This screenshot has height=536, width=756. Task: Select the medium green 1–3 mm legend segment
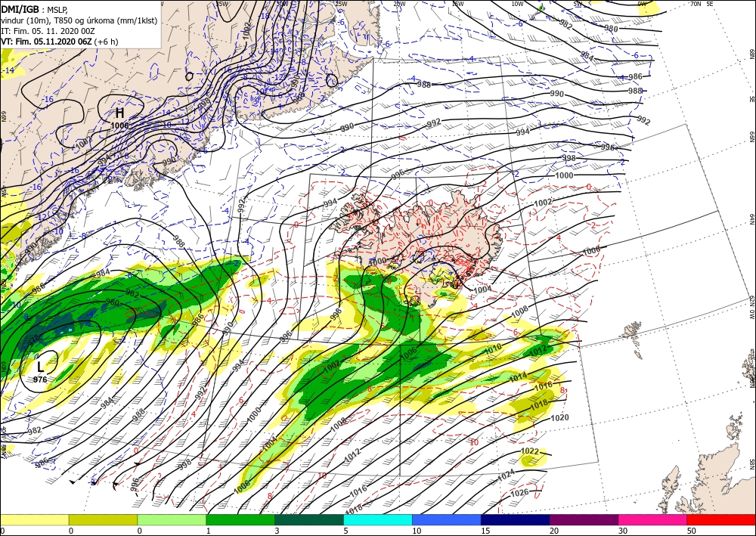pyautogui.click(x=240, y=519)
